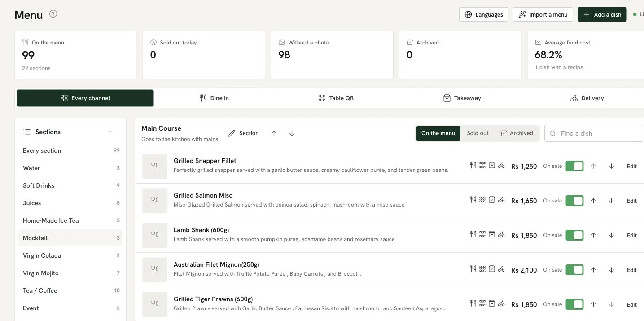Click dine-in cutlery icon on Grilled Snapper row
644x321 pixels.
click(473, 165)
